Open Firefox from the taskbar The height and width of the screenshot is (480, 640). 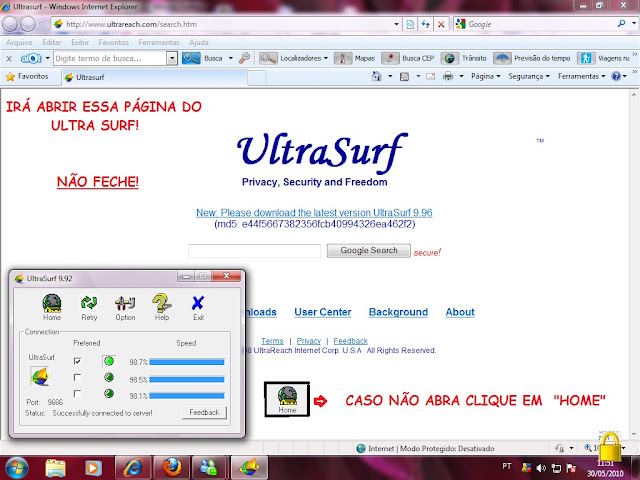(x=171, y=468)
